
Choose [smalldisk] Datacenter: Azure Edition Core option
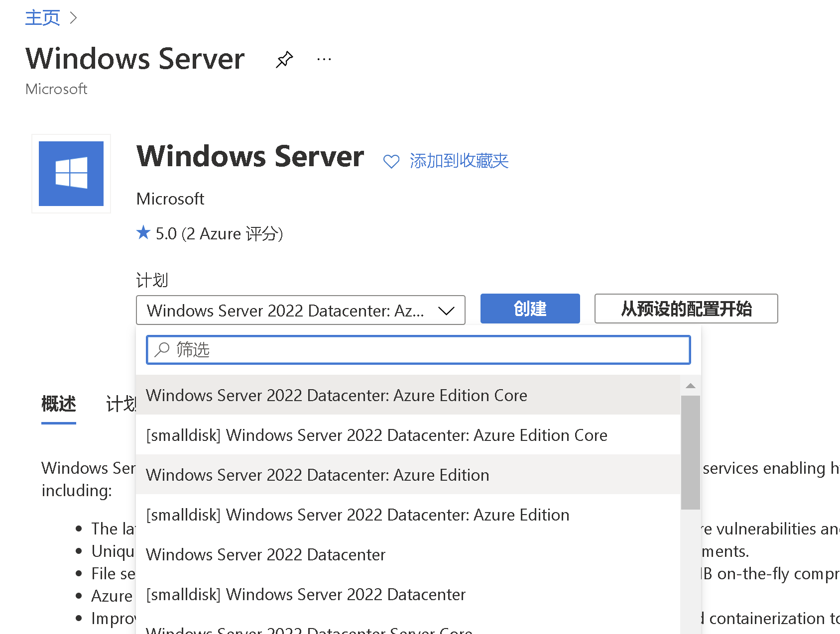pos(376,435)
